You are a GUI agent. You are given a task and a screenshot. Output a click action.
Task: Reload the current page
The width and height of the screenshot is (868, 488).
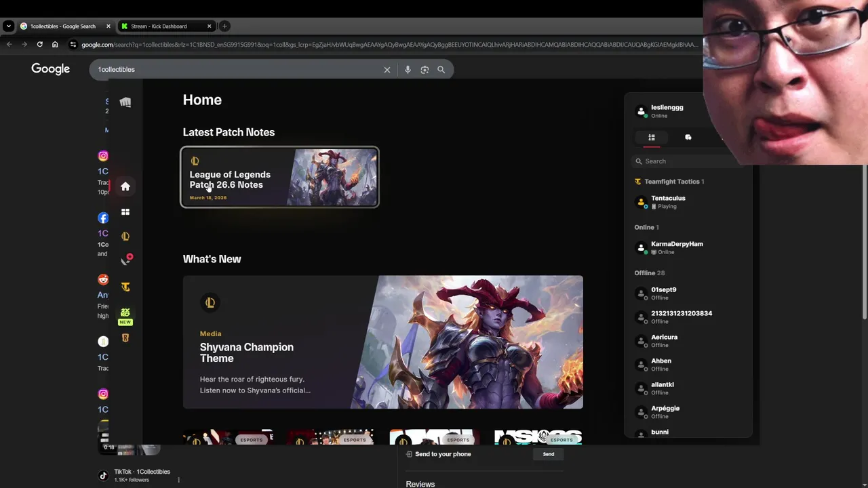click(x=39, y=45)
